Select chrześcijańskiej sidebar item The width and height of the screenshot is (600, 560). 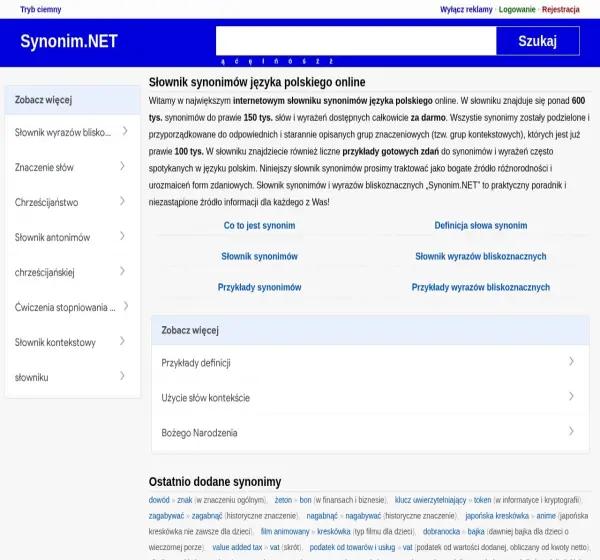point(73,272)
